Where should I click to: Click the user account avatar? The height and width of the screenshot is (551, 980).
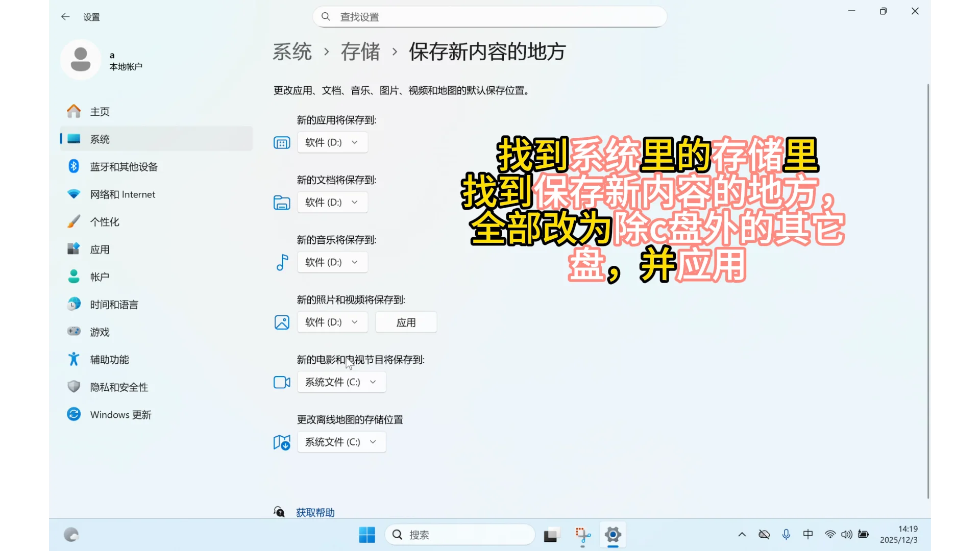coord(80,59)
